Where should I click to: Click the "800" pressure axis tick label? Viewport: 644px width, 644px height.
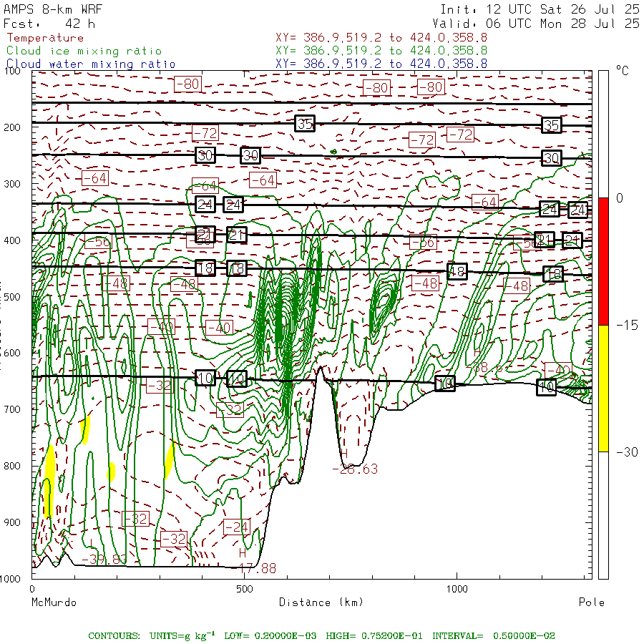[x=12, y=466]
